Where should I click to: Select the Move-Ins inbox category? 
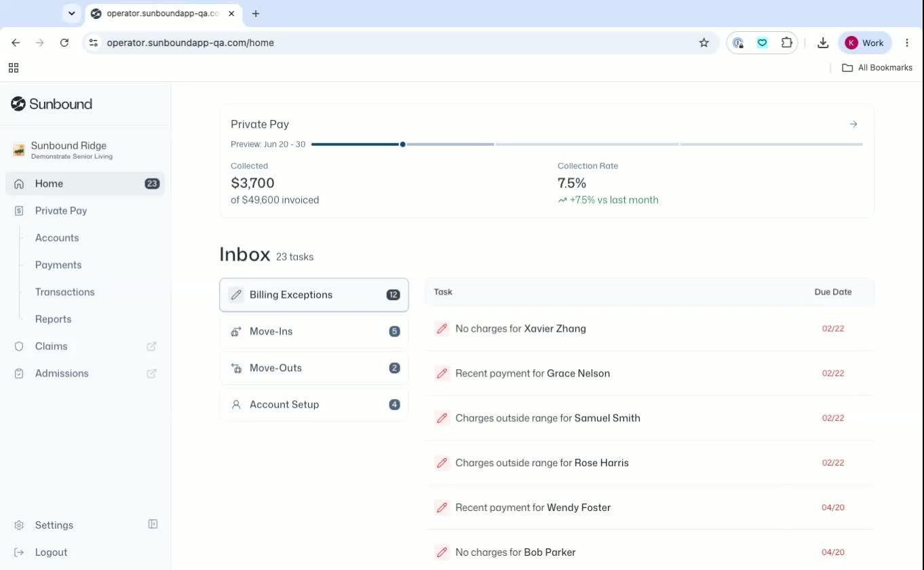[314, 331]
